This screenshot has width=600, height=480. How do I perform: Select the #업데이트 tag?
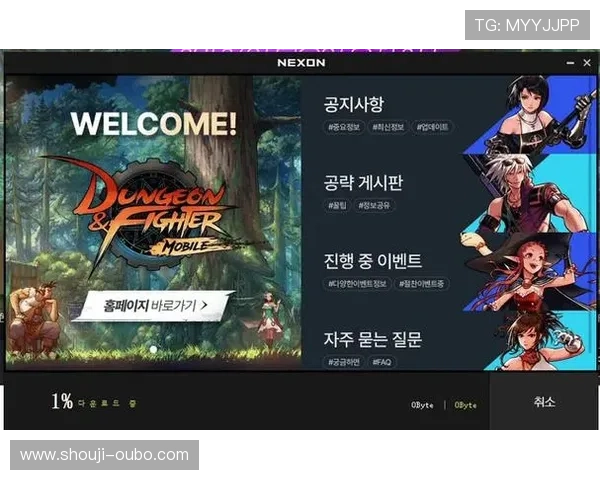tap(432, 127)
